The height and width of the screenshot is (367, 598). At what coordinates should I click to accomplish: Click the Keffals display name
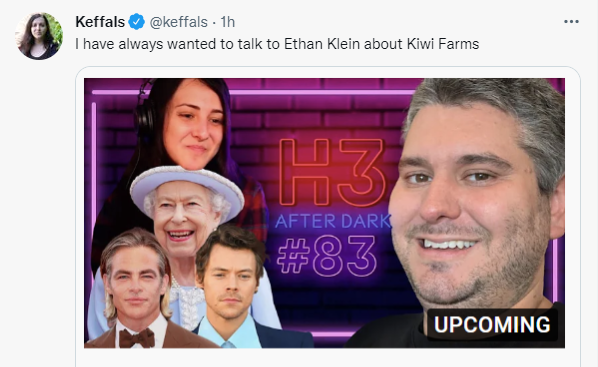click(x=100, y=22)
